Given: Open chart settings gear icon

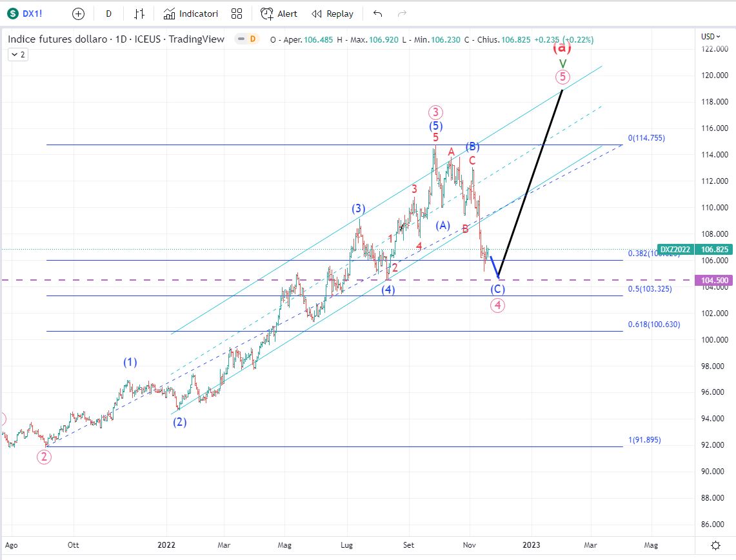Looking at the screenshot, I should point(715,545).
